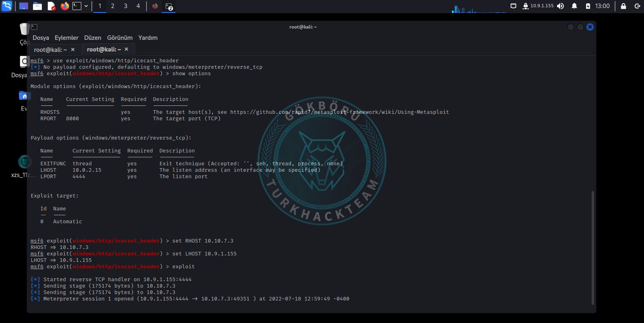The height and width of the screenshot is (323, 644).
Task: Switch to workspace 2
Action: coord(113,6)
